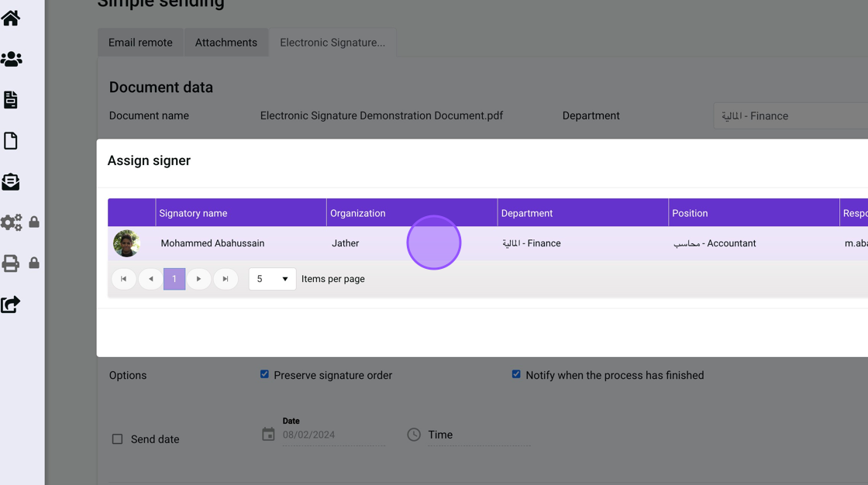The width and height of the screenshot is (868, 485).
Task: Select page 1 in pagination
Action: 174,279
